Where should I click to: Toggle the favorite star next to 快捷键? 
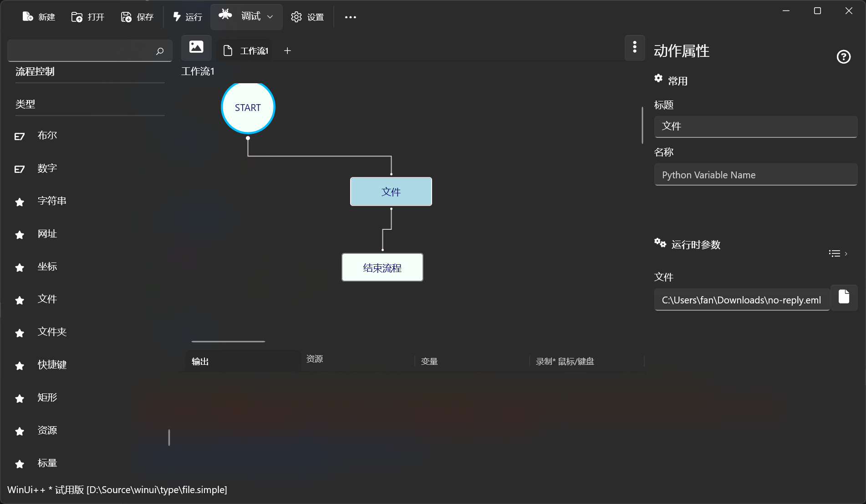click(19, 366)
